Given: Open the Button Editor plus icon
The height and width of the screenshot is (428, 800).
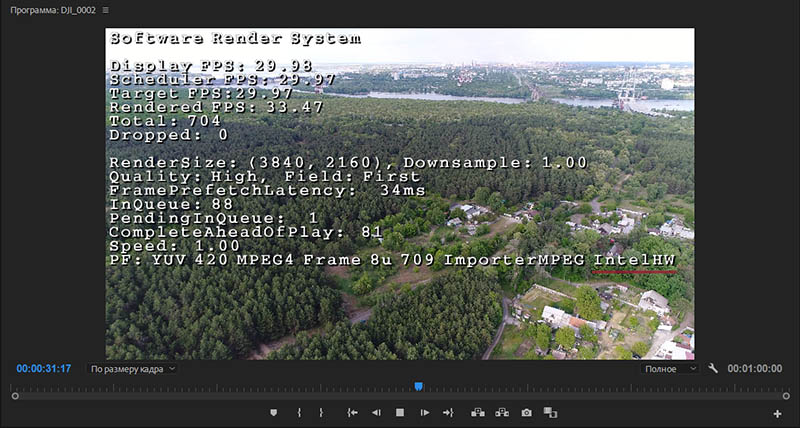Looking at the screenshot, I should point(777,414).
